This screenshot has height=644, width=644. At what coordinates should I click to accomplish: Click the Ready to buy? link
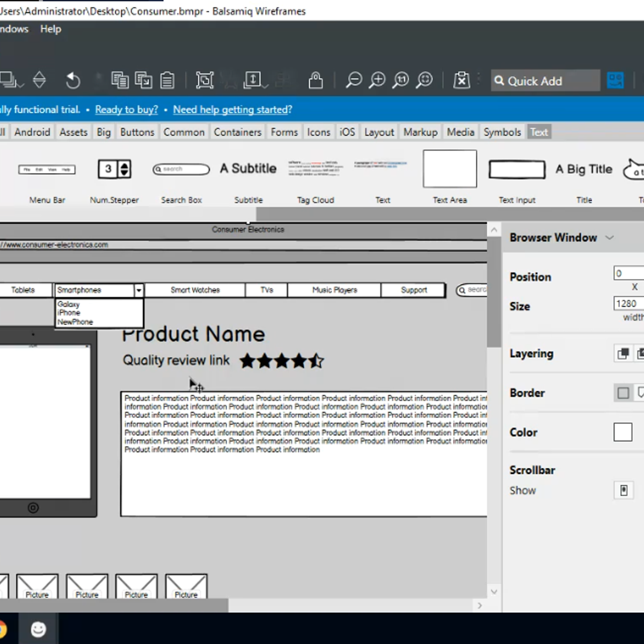tap(126, 109)
